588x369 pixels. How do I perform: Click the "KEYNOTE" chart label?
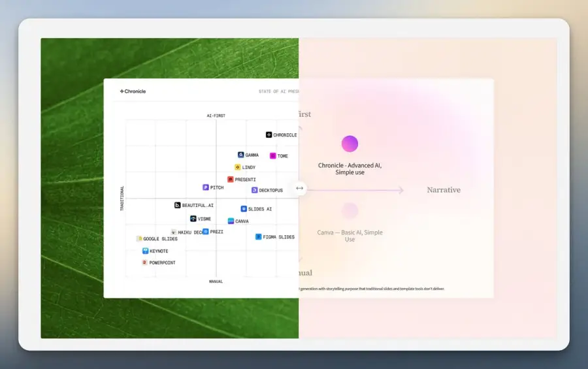pos(159,251)
